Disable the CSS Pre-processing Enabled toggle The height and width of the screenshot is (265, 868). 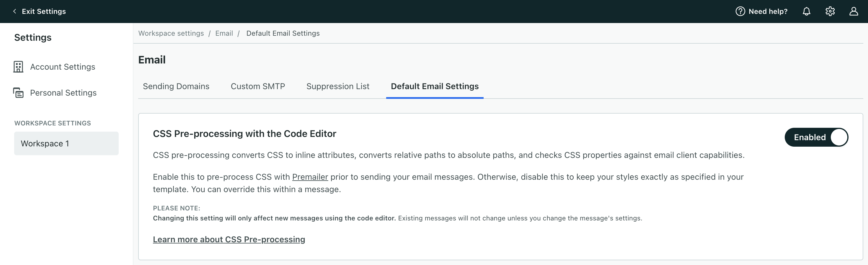(x=816, y=138)
